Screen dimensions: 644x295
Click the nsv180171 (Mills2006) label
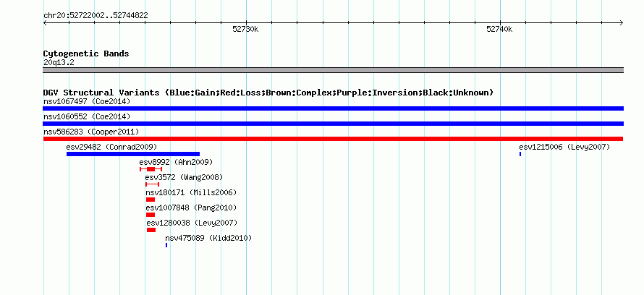(192, 192)
